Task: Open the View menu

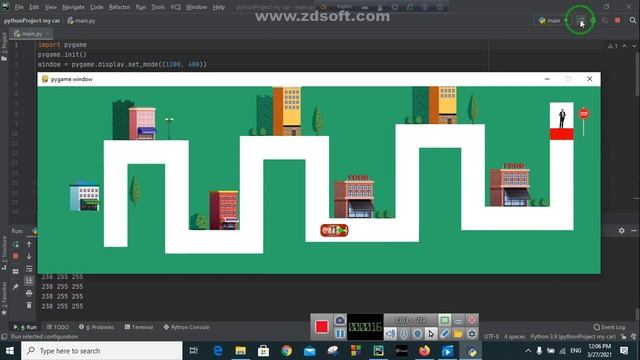Action: pos(51,7)
